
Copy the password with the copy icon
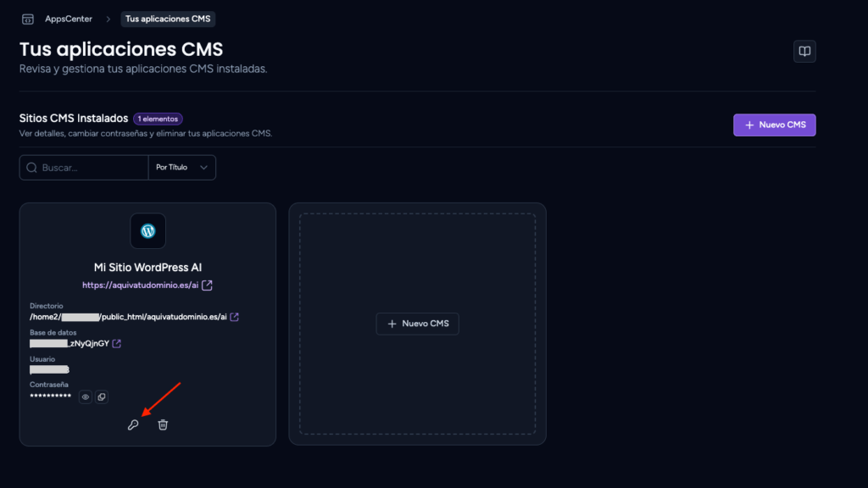point(102,396)
